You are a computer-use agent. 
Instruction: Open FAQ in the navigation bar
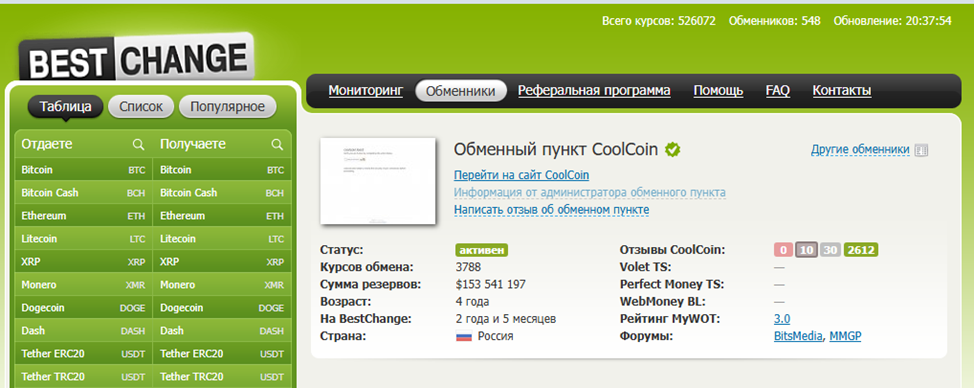[x=778, y=91]
